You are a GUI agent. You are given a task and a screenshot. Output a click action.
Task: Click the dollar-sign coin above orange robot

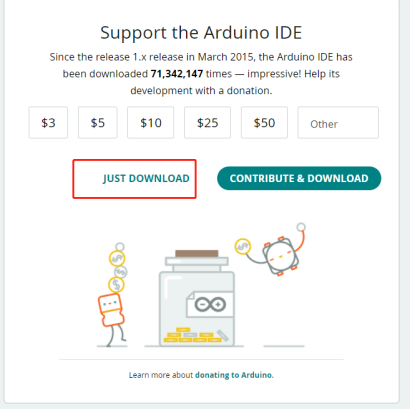point(116,285)
